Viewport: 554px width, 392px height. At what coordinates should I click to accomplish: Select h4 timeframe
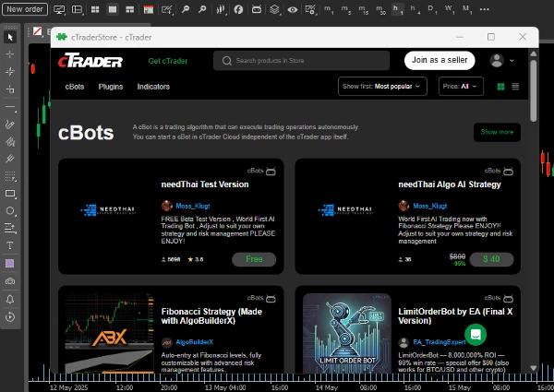click(x=415, y=9)
